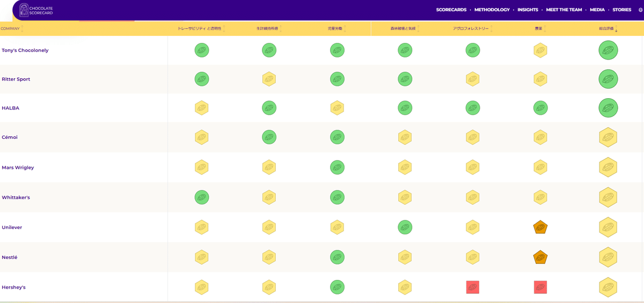644x303 pixels.
Task: Open Cémoi company link
Action: coord(10,137)
